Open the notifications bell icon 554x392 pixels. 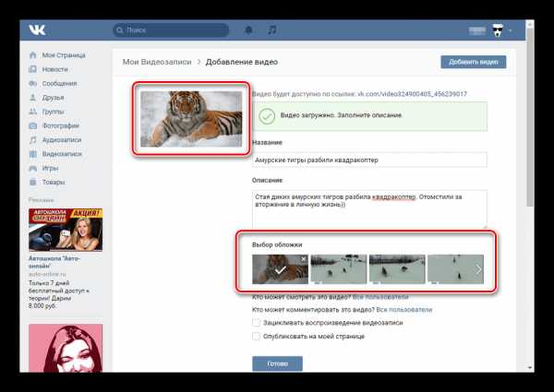coord(248,30)
